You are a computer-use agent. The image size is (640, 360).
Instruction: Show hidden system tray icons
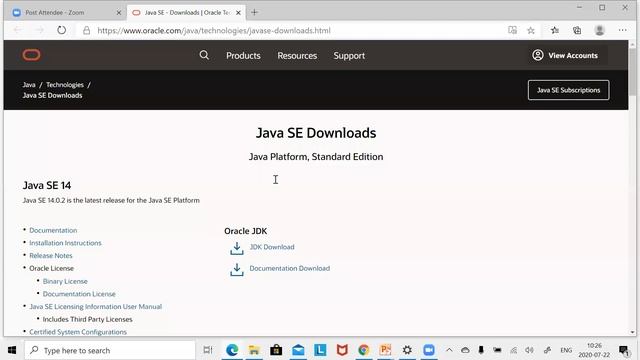click(449, 350)
